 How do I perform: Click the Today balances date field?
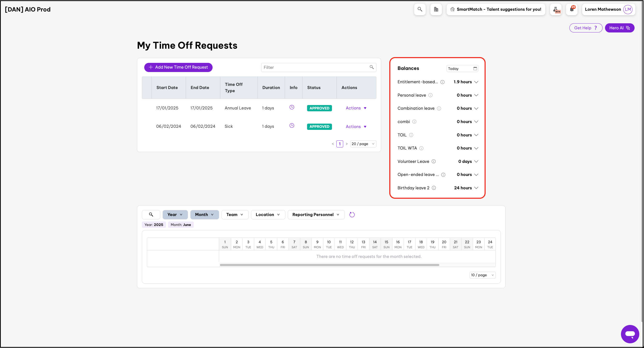pyautogui.click(x=462, y=69)
